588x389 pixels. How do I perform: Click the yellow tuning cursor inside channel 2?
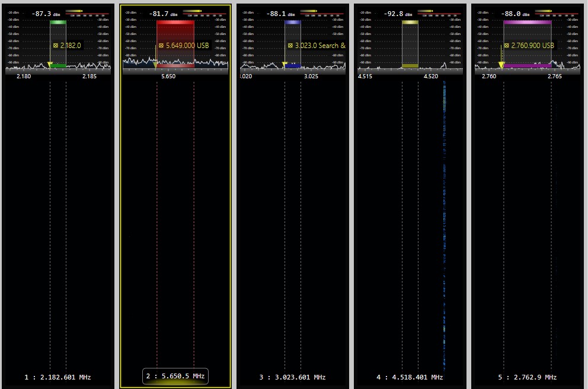tap(155, 66)
